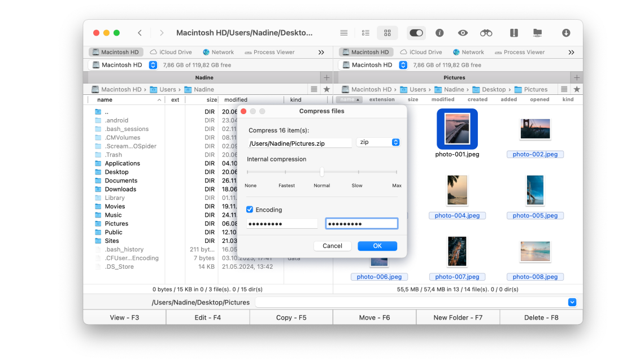
Task: Click the Downloads arrow icon
Action: [x=565, y=33]
